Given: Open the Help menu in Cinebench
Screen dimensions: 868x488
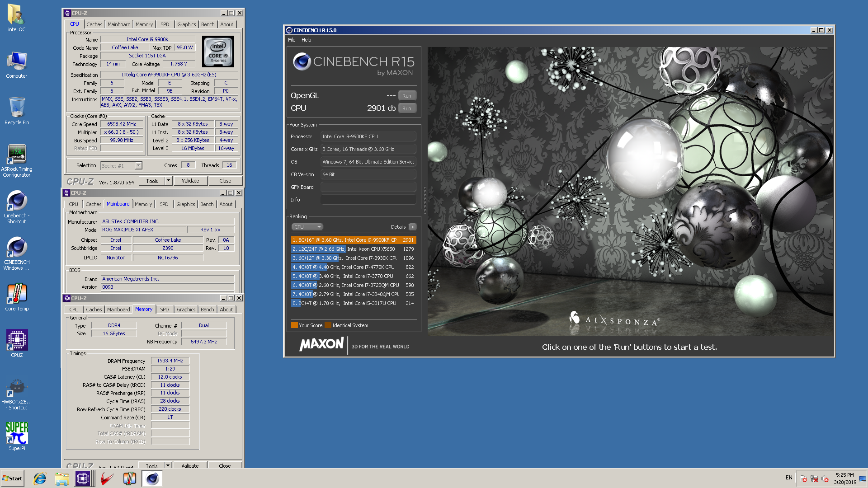Looking at the screenshot, I should (307, 40).
